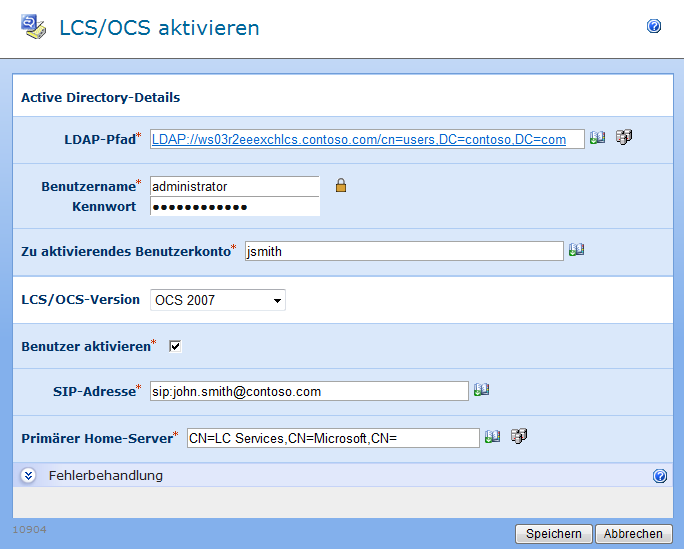Open help icon in the Fehlerbehandlung row

[x=660, y=476]
